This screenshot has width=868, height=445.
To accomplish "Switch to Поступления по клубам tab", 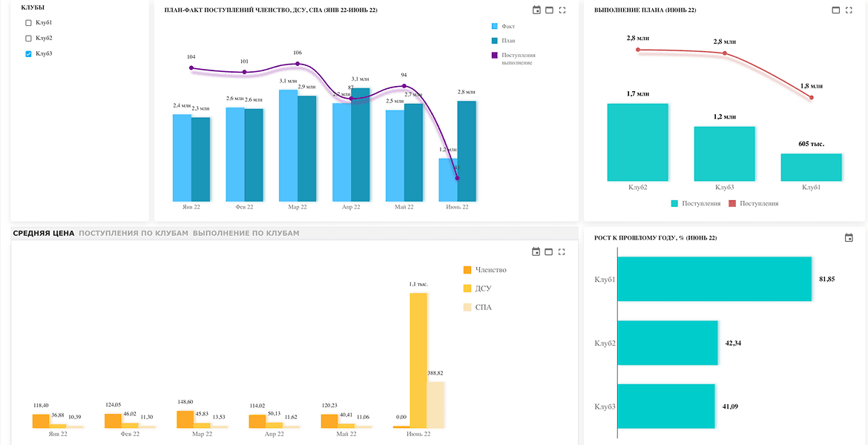I will [x=134, y=233].
